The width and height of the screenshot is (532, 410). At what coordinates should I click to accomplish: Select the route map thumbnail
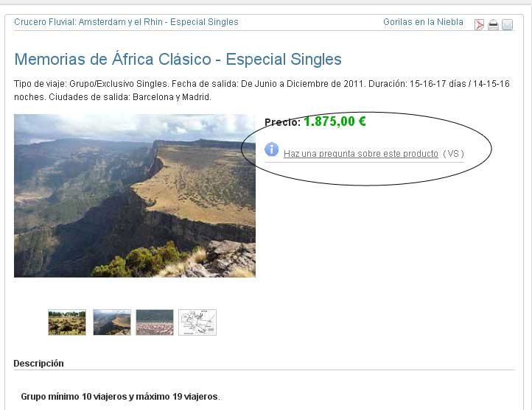197,322
